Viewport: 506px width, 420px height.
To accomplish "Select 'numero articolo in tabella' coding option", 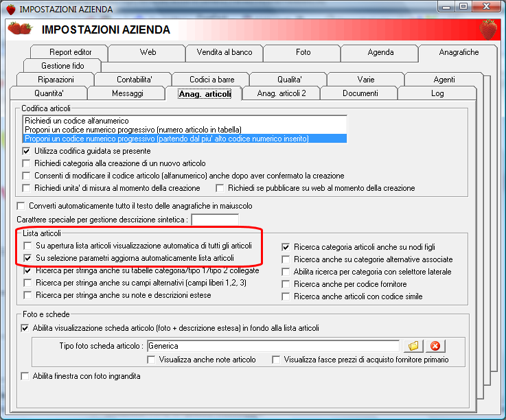I will [185, 130].
